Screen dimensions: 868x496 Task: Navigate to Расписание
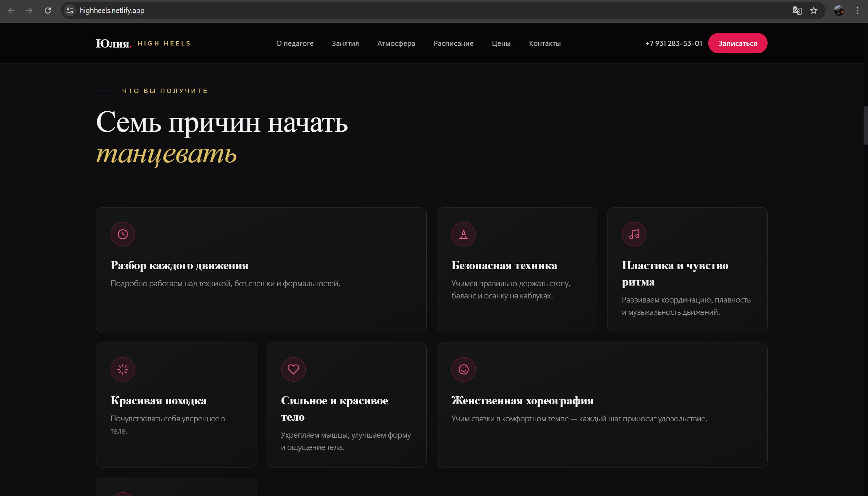pyautogui.click(x=453, y=43)
